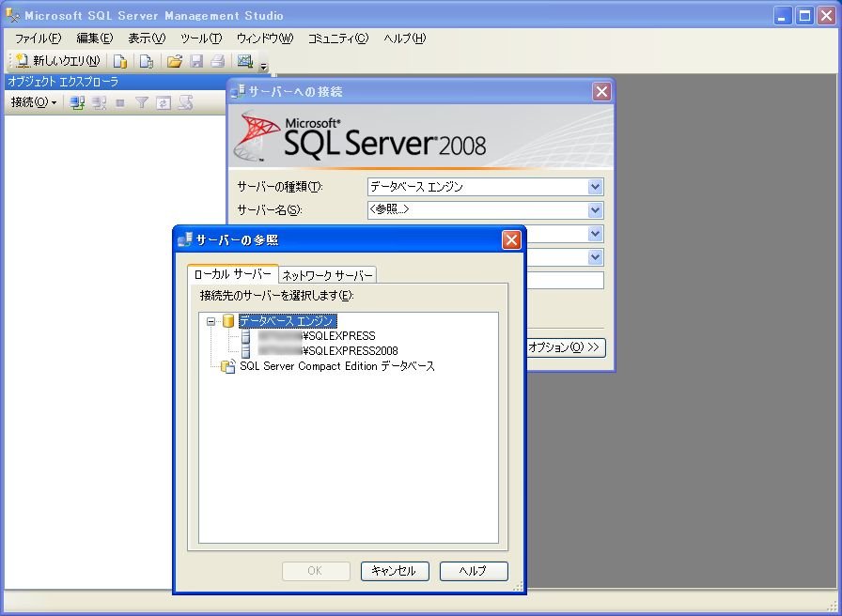Open the 表示(V) menu
The image size is (842, 616).
147,38
